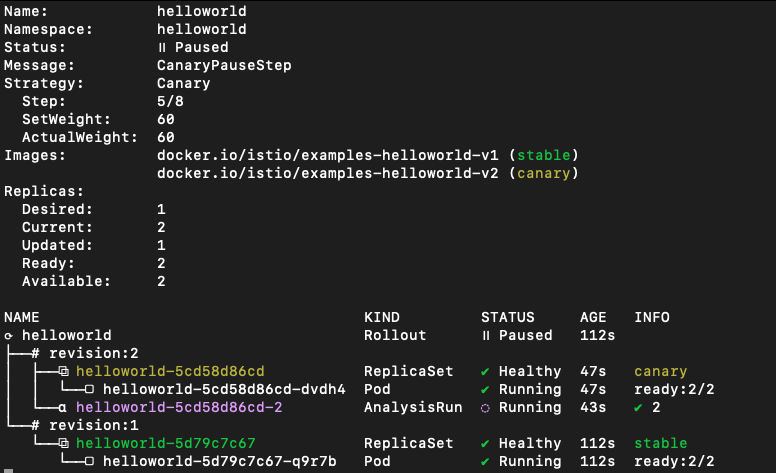
Task: Click the purple running spinner for AnalysisRun
Action: pos(485,408)
